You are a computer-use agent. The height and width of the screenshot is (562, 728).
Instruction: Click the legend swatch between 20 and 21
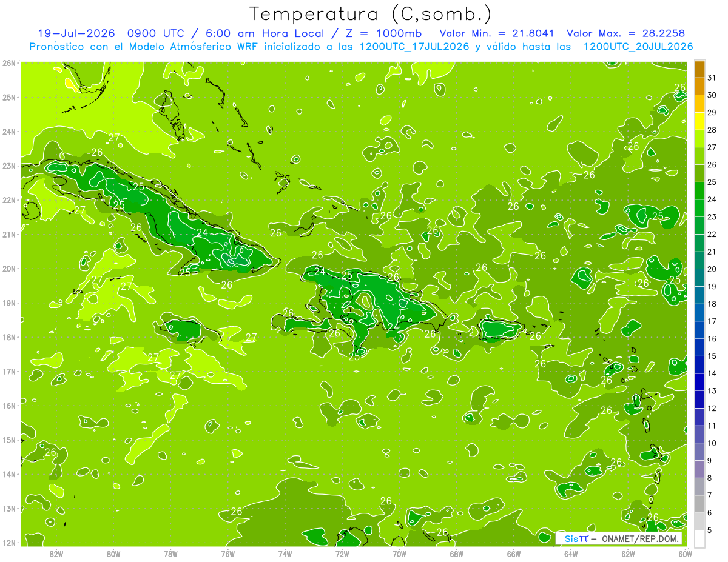click(699, 260)
